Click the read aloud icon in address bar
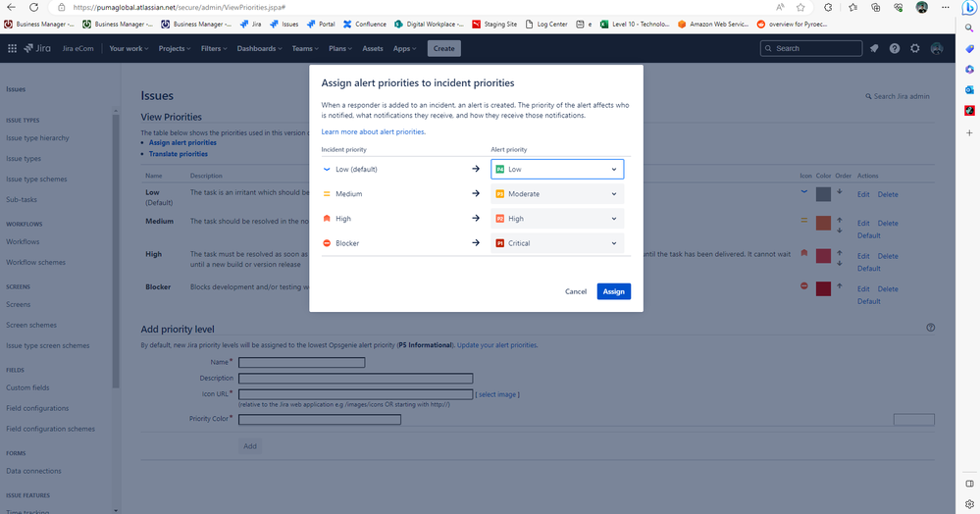 (780, 8)
